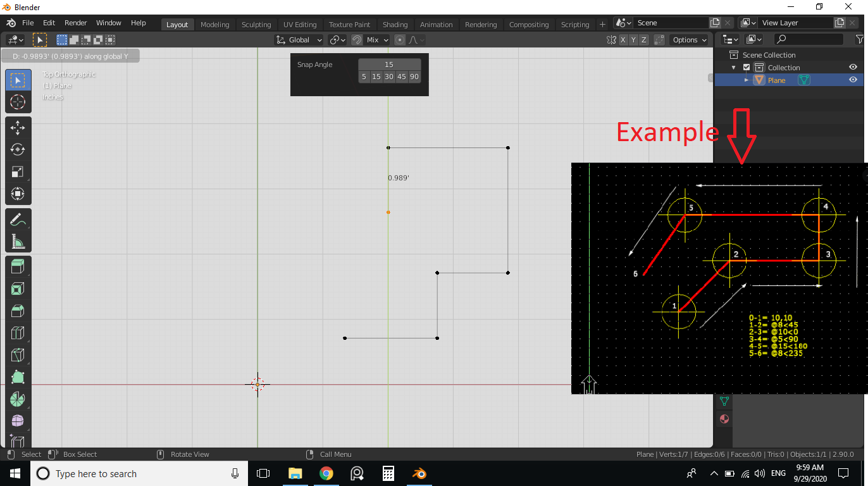Switch to the UV Editing tab

click(300, 25)
